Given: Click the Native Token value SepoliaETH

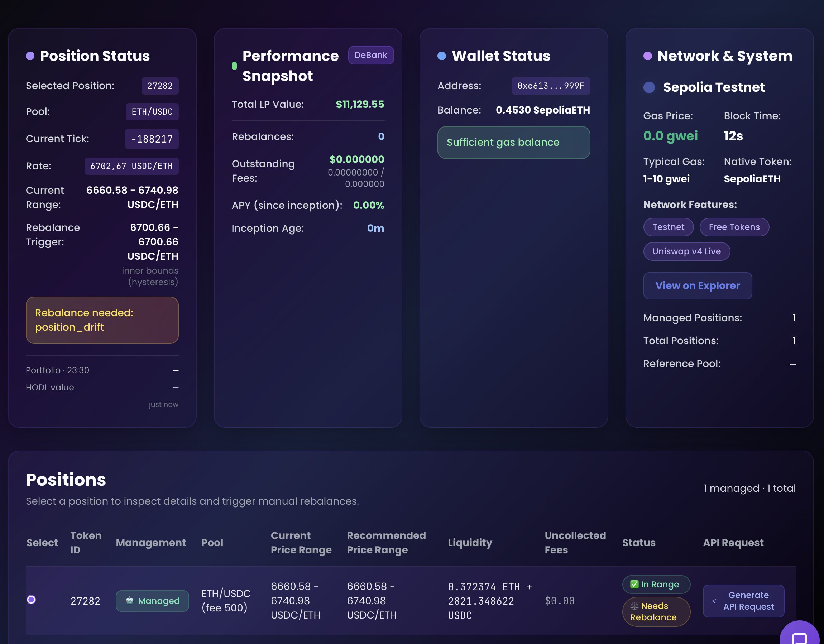Looking at the screenshot, I should [752, 179].
